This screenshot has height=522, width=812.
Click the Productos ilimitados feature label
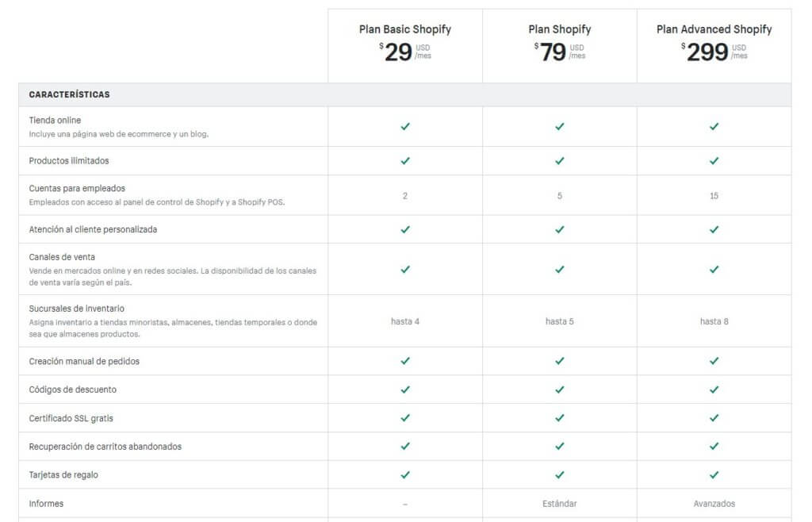pyautogui.click(x=69, y=161)
